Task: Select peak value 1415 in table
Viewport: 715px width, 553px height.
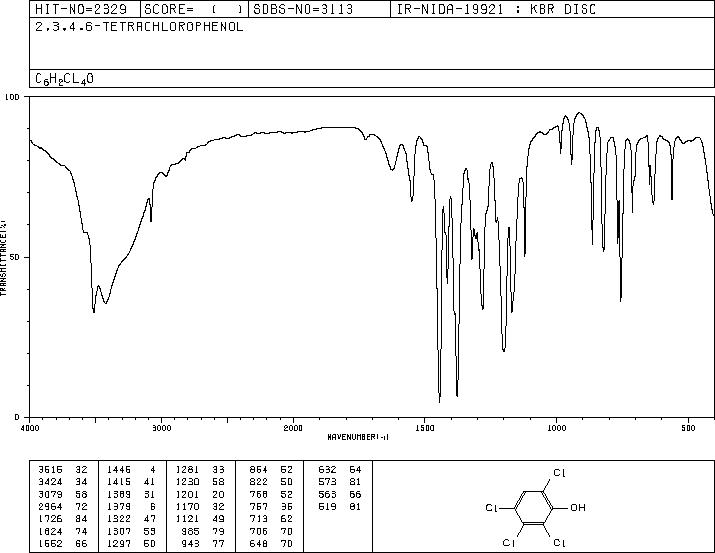Action: (x=119, y=482)
